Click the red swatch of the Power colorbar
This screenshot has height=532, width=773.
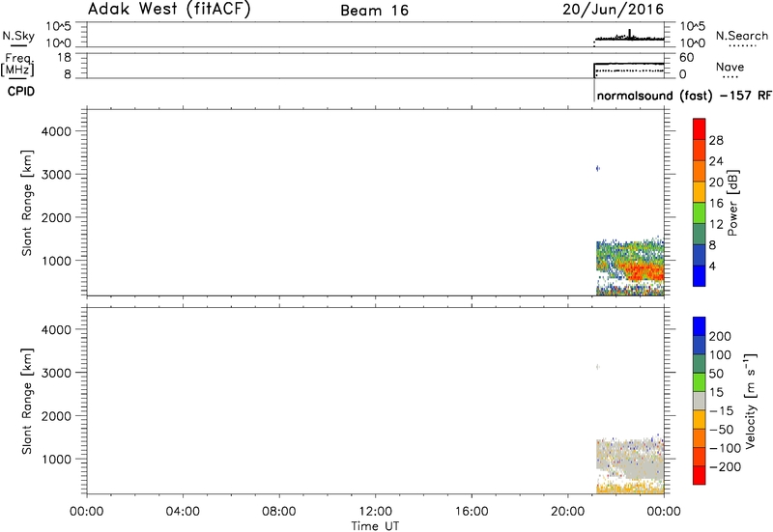pyautogui.click(x=699, y=129)
